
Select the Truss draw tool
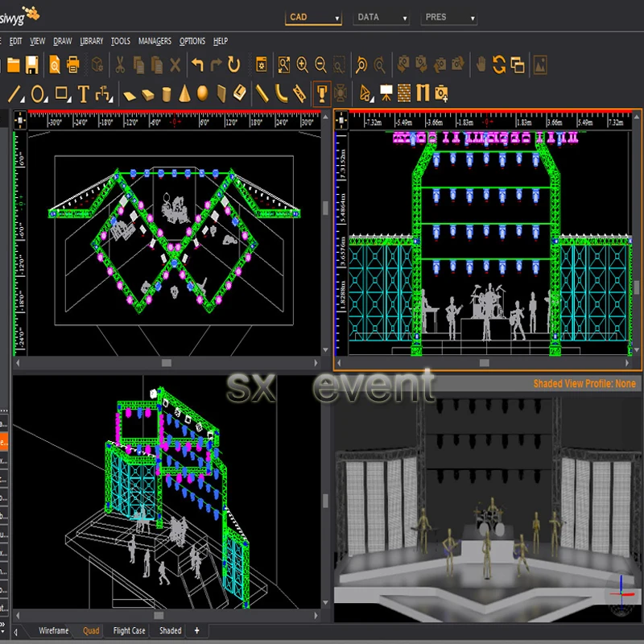(299, 94)
